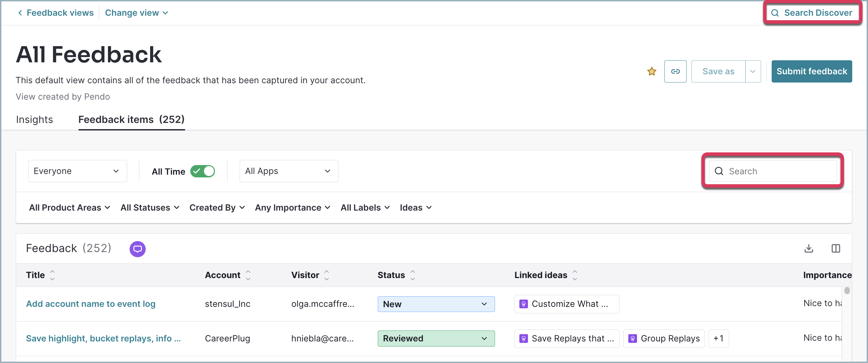This screenshot has width=868, height=363.
Task: Open the manage columns icon
Action: pos(836,248)
